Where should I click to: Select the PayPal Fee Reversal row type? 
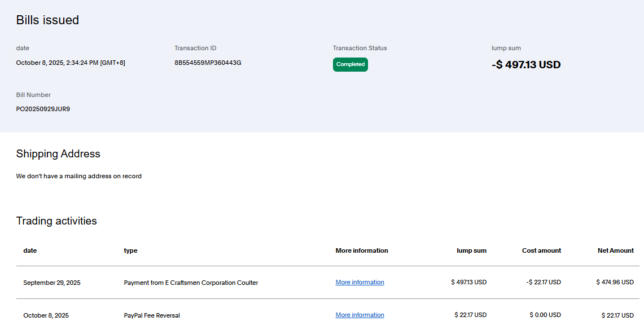coord(152,315)
